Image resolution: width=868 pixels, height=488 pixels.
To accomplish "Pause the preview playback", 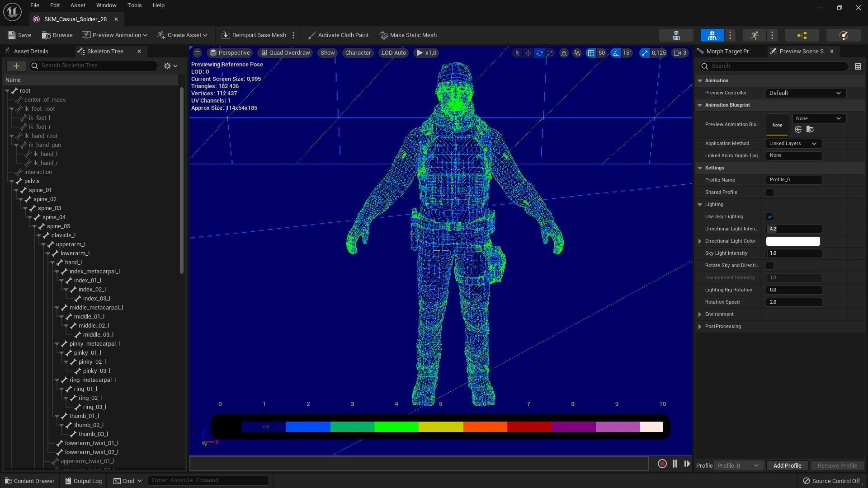I will click(675, 464).
